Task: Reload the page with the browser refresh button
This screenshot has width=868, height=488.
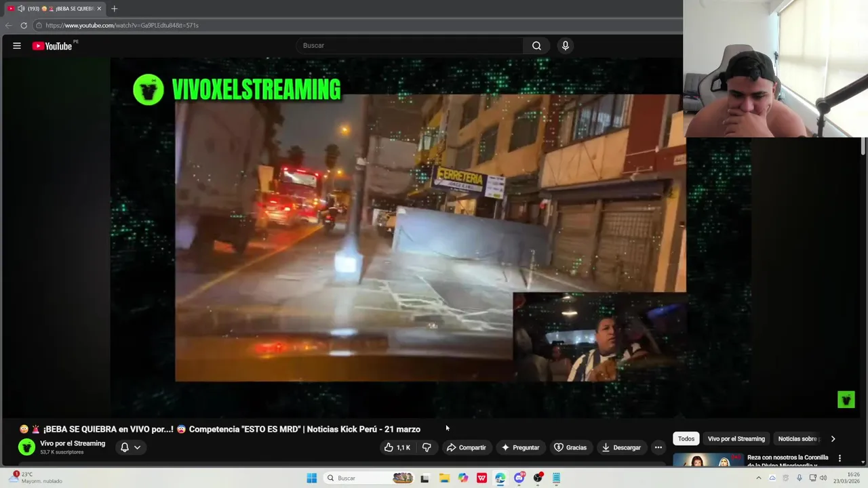Action: [x=24, y=25]
